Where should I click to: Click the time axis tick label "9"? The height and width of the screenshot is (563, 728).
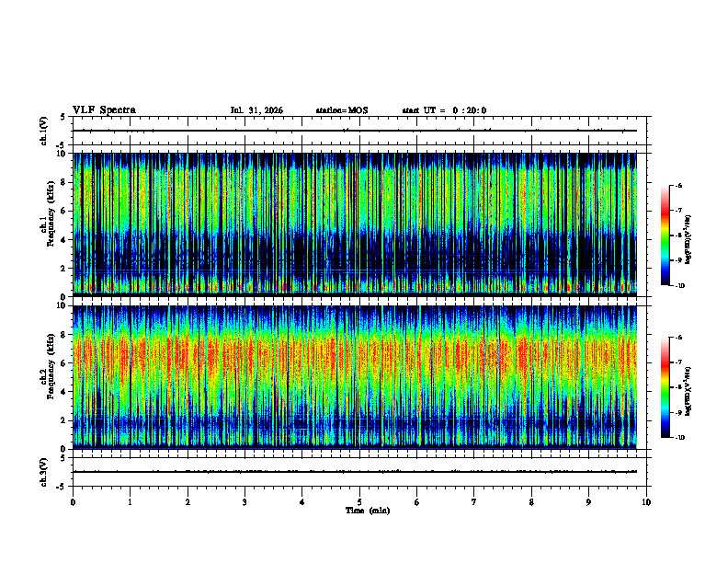588,502
